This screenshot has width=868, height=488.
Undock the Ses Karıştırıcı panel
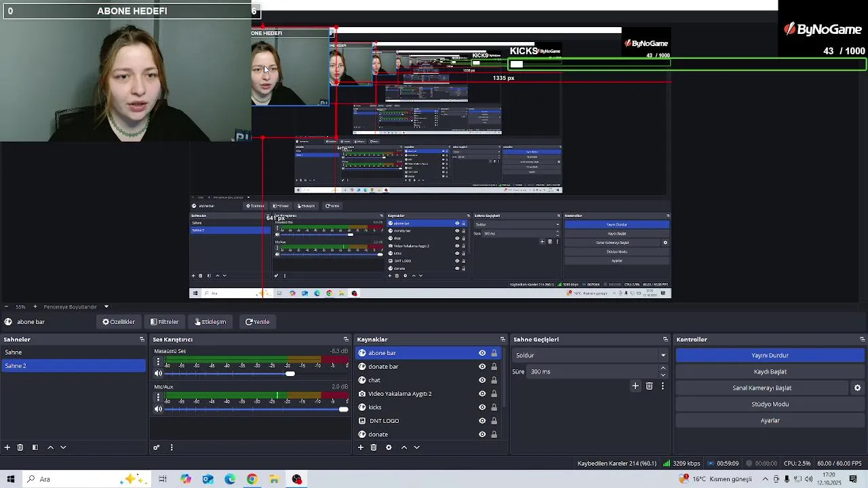pos(346,340)
